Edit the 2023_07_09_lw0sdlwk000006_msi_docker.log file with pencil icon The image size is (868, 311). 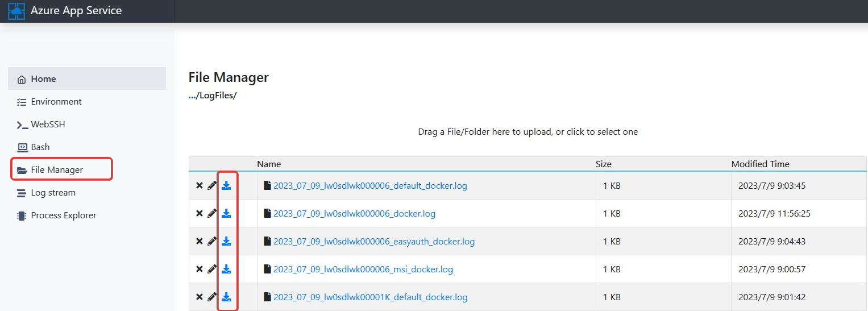click(x=212, y=269)
